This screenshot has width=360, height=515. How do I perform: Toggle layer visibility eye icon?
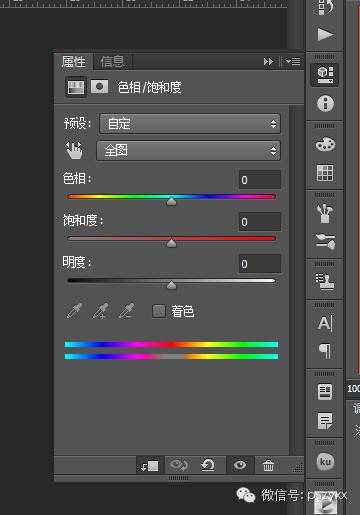coord(240,465)
